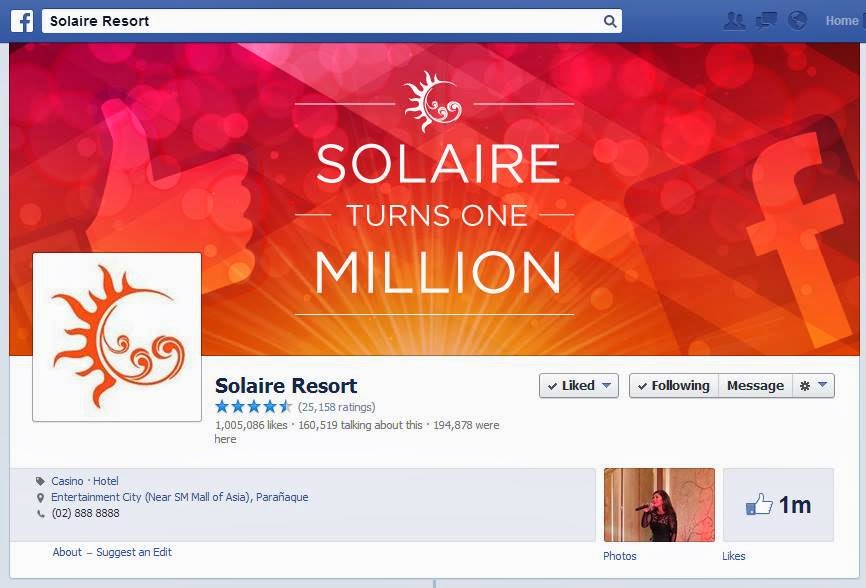Expand the dropdown arrow next to gear
866x588 pixels.
coord(822,385)
